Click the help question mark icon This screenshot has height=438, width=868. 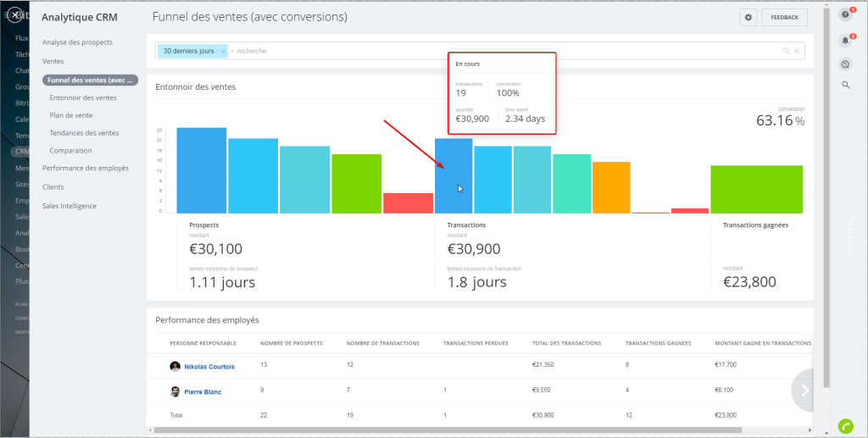[x=845, y=14]
